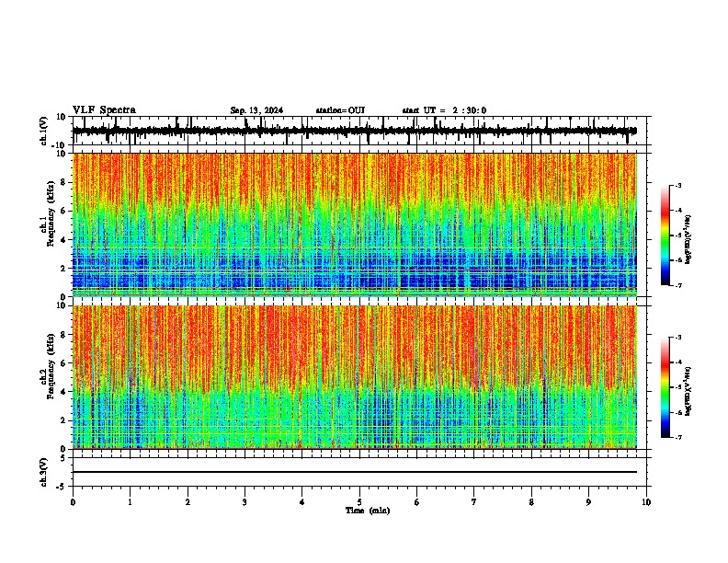
Task: Click the flat ch.3 voltage trace line
Action: [x=355, y=472]
